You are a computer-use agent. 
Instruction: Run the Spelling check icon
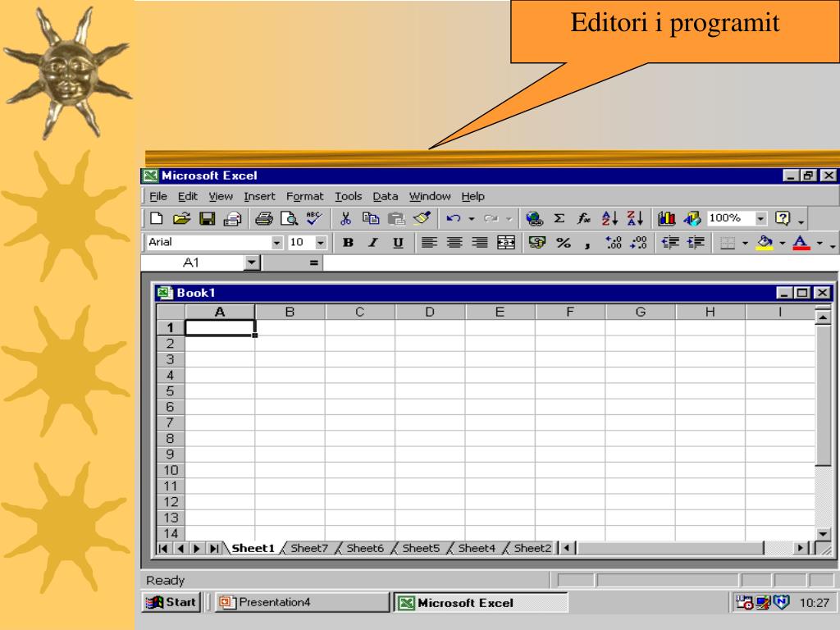coord(314,218)
